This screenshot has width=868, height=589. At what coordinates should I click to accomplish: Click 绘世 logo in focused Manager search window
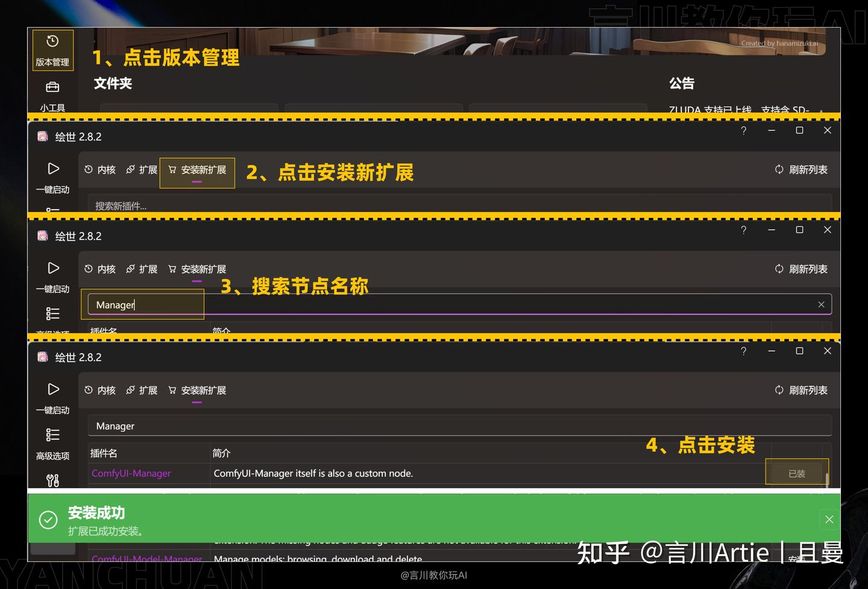click(x=43, y=236)
